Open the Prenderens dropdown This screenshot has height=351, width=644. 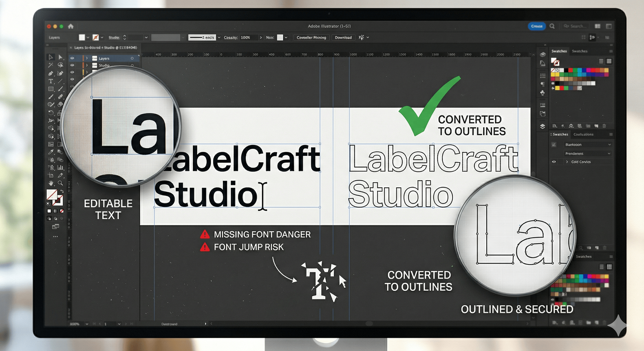click(x=588, y=154)
